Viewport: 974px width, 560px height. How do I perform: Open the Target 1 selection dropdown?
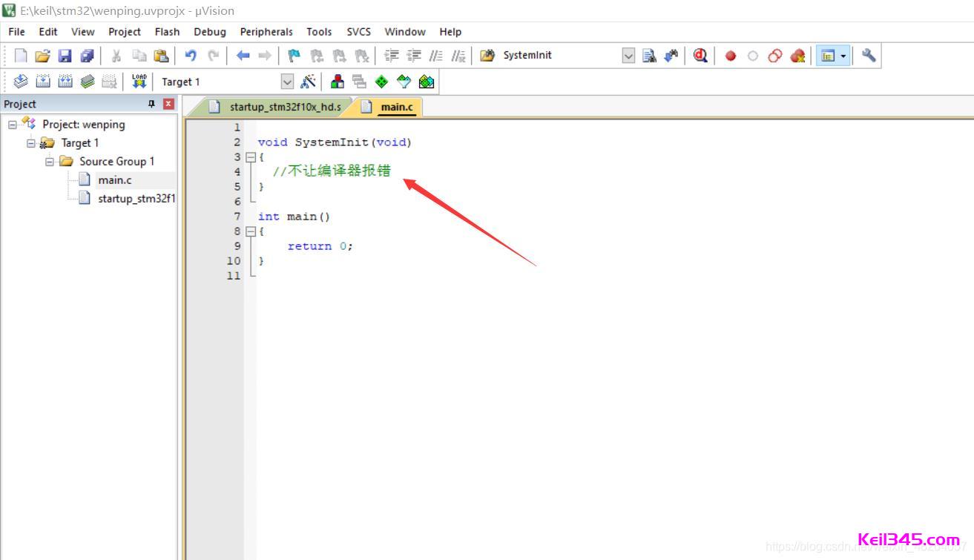tap(287, 82)
